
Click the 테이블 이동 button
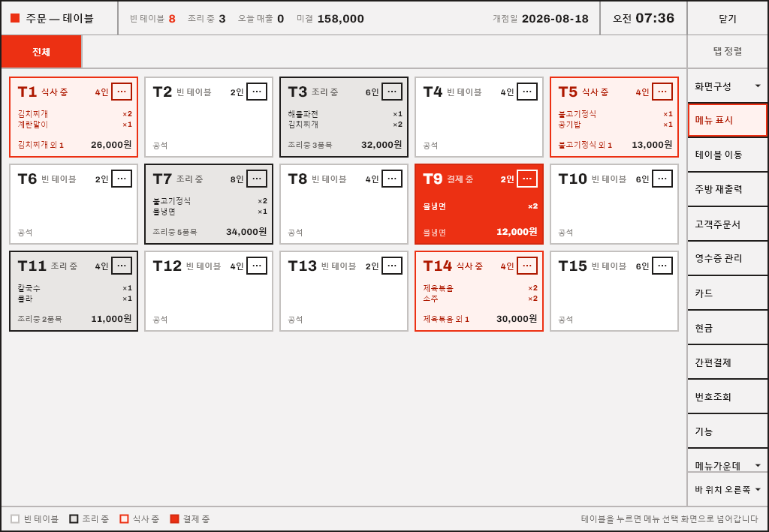(727, 155)
